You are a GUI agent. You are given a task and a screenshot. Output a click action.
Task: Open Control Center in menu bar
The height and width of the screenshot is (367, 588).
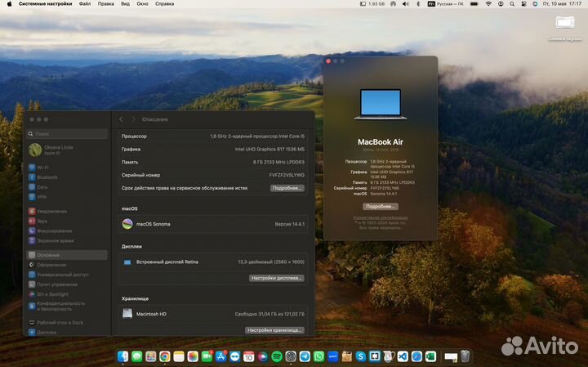pyautogui.click(x=523, y=4)
